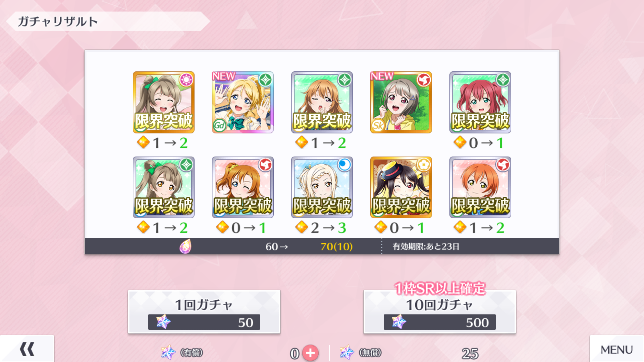Click the star icon on 10回ガチャ cost
This screenshot has height=362, width=644.
pyautogui.click(x=399, y=322)
